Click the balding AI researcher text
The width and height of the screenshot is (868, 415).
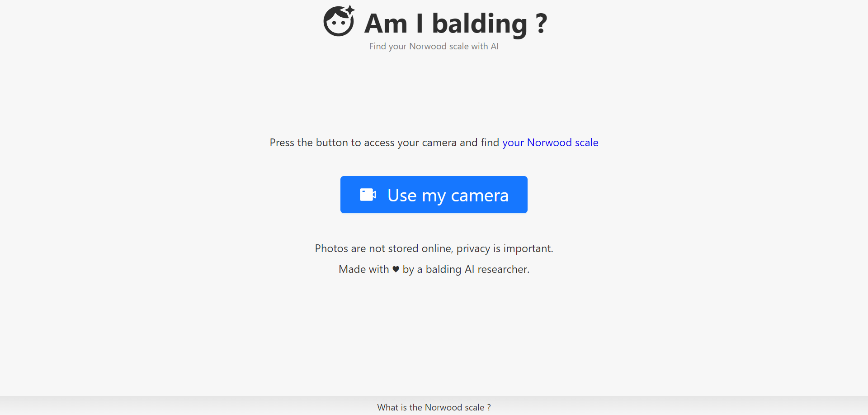477,269
